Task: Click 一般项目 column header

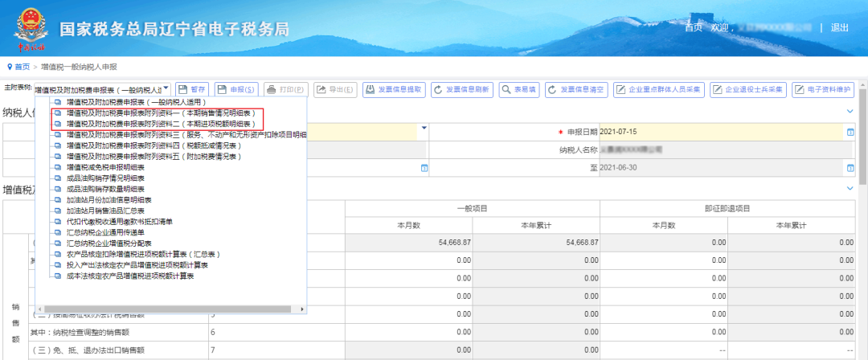Action: (x=473, y=208)
